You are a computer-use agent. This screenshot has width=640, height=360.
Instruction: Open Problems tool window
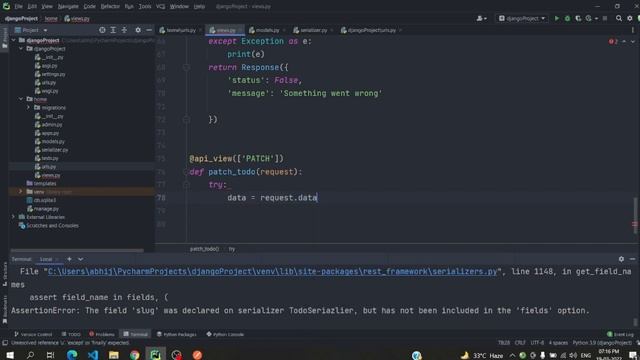pyautogui.click(x=102, y=334)
